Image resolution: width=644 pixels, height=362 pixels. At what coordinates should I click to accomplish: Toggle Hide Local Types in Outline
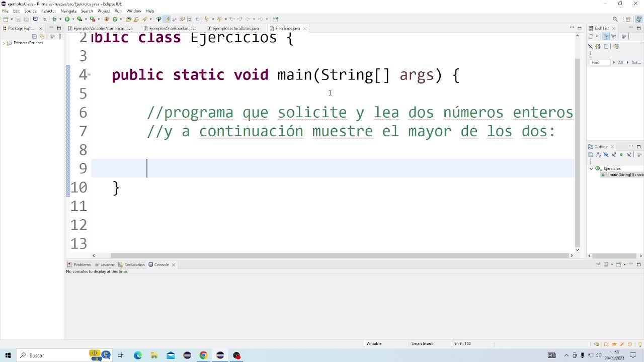pyautogui.click(x=629, y=154)
